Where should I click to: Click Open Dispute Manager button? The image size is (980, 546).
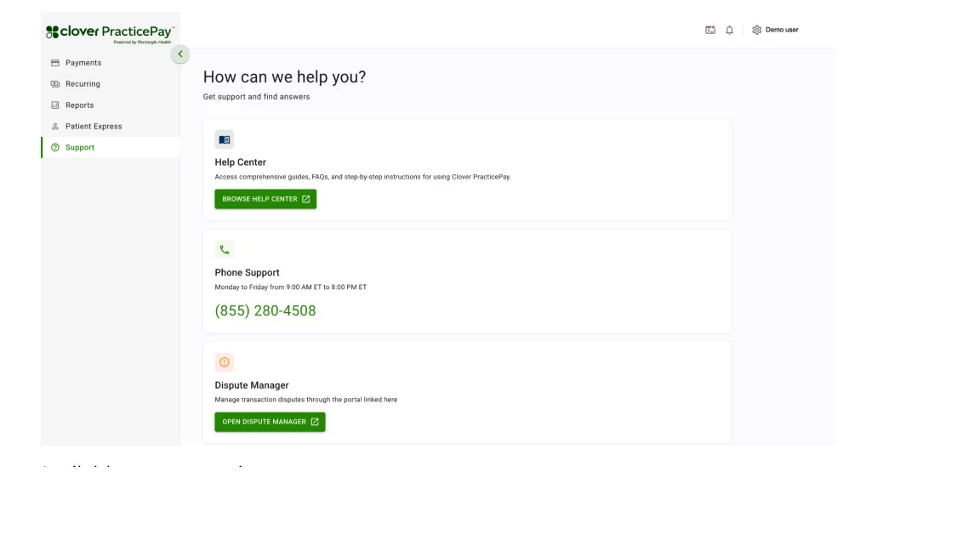270,422
